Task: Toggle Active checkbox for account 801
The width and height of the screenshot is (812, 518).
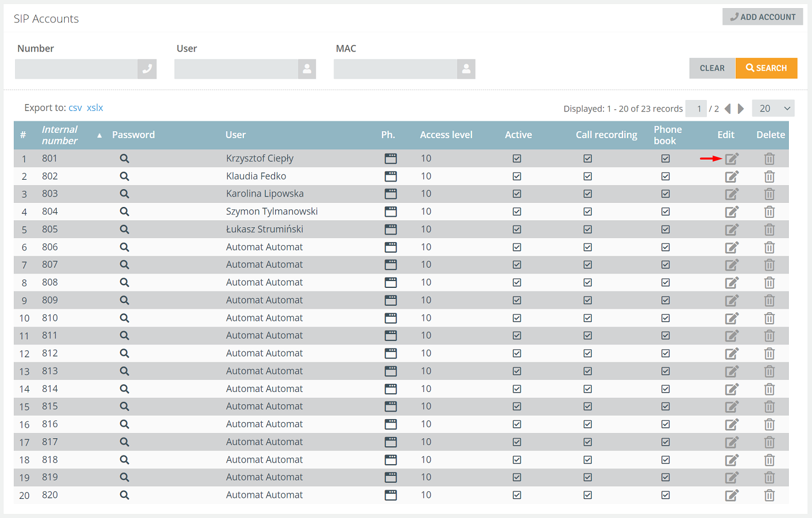Action: [x=517, y=158]
